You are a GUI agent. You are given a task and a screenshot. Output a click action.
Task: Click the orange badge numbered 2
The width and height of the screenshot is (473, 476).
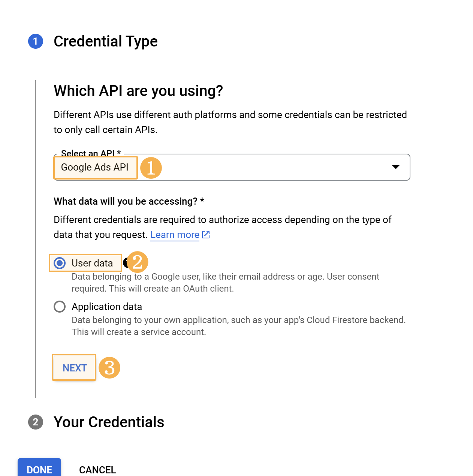[138, 262]
